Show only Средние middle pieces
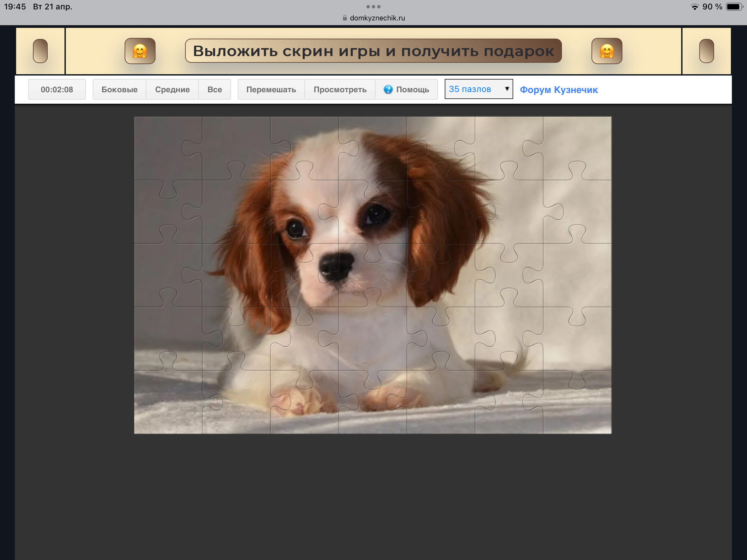Screen dimensions: 747x560 (172, 89)
